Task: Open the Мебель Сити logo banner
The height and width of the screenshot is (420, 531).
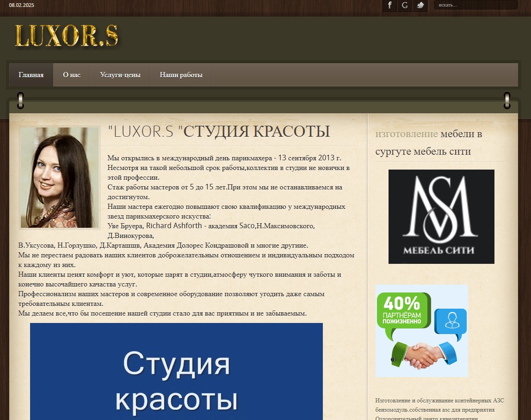Action: point(441,217)
